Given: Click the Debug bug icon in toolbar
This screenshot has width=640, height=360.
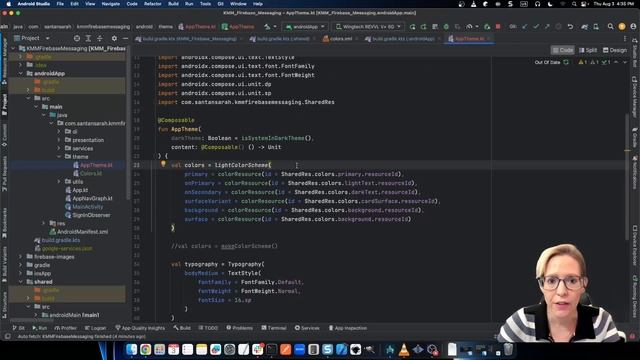Looking at the screenshot, I should pyautogui.click(x=446, y=27).
